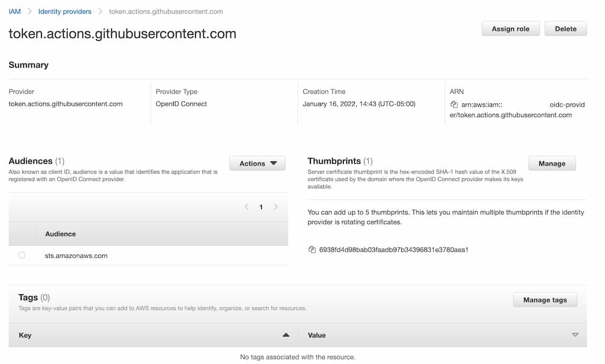
Task: Open the Actions dropdown in Audiences panel
Action: coord(257,163)
